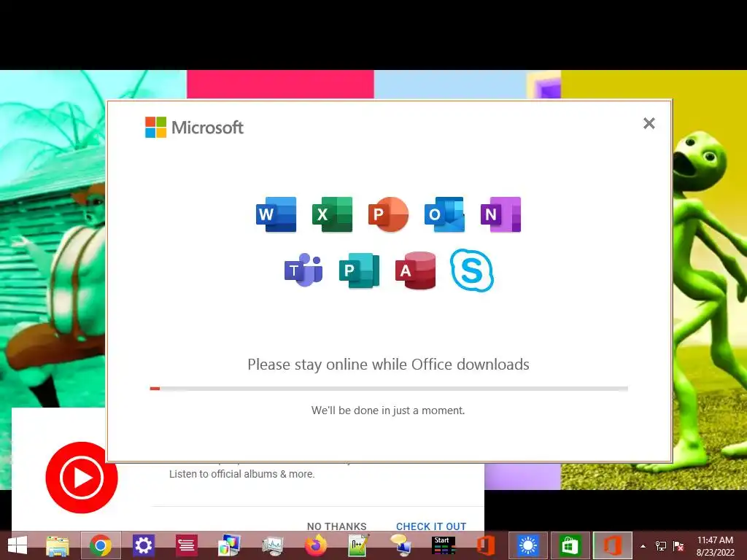Click the network status tray icon

pos(661,546)
